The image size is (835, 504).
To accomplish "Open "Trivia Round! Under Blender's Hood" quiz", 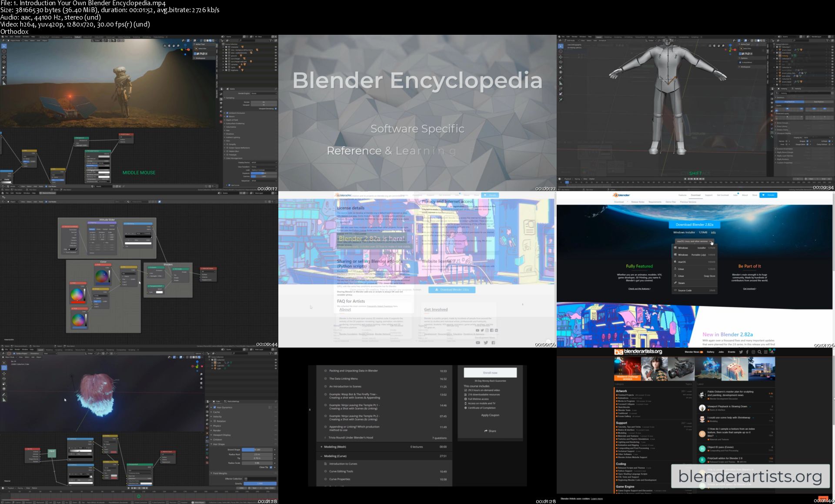I will point(351,438).
